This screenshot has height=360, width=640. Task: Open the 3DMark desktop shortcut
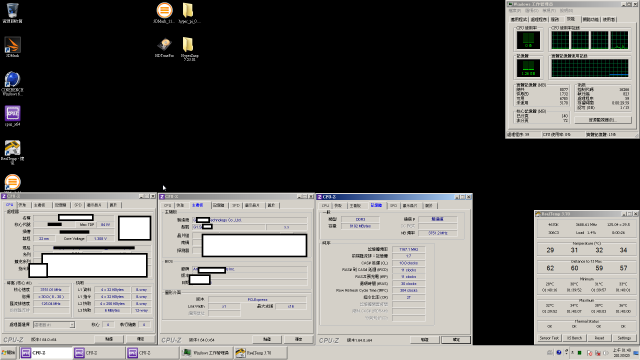pos(12,47)
